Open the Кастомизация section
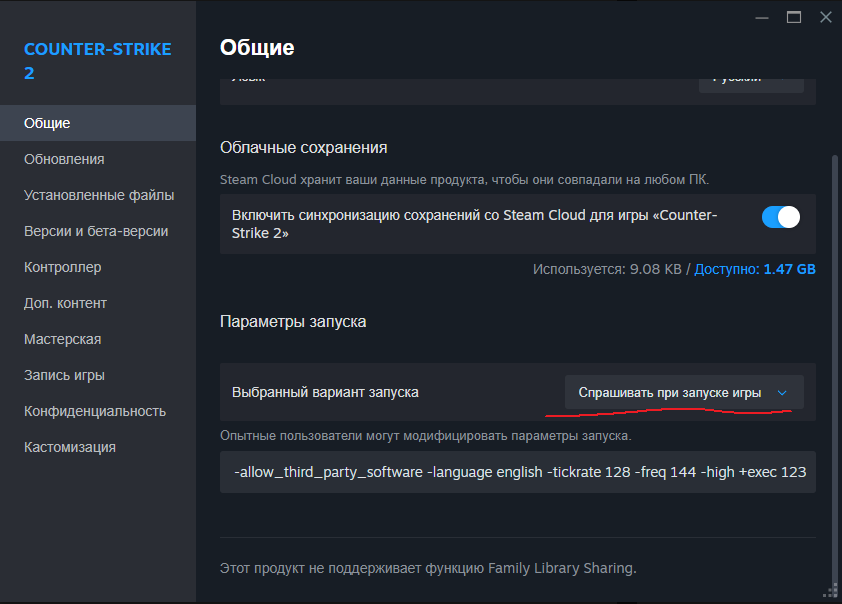 pos(98,447)
